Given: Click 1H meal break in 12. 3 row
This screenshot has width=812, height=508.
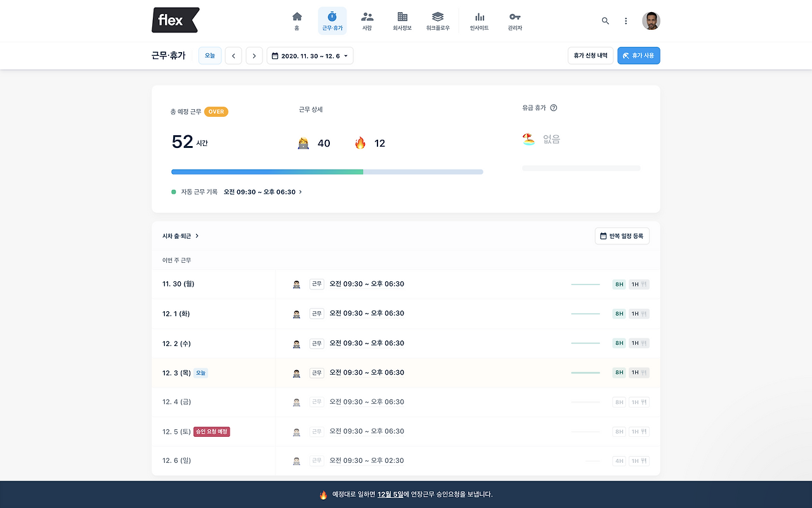Looking at the screenshot, I should [x=639, y=373].
